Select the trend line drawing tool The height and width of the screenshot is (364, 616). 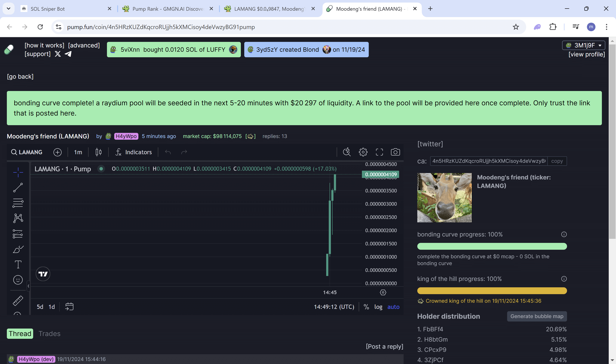[x=18, y=188]
